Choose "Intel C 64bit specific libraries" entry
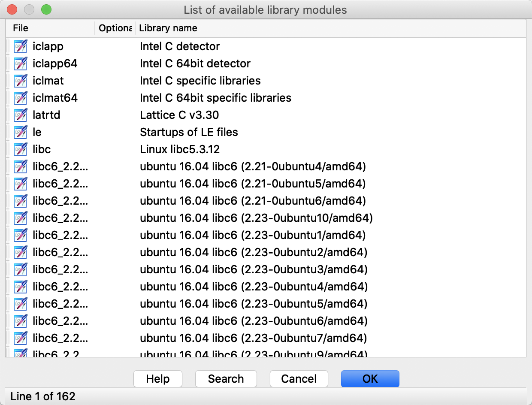This screenshot has height=405, width=532. 216,98
